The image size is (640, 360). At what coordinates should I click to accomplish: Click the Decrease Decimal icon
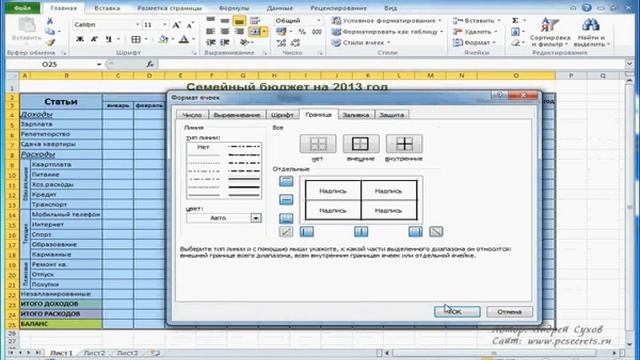[x=296, y=42]
